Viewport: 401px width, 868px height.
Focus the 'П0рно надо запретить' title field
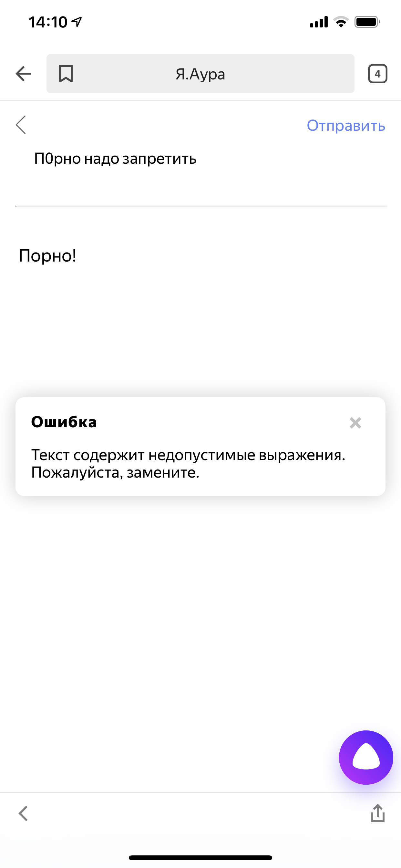pos(115,158)
